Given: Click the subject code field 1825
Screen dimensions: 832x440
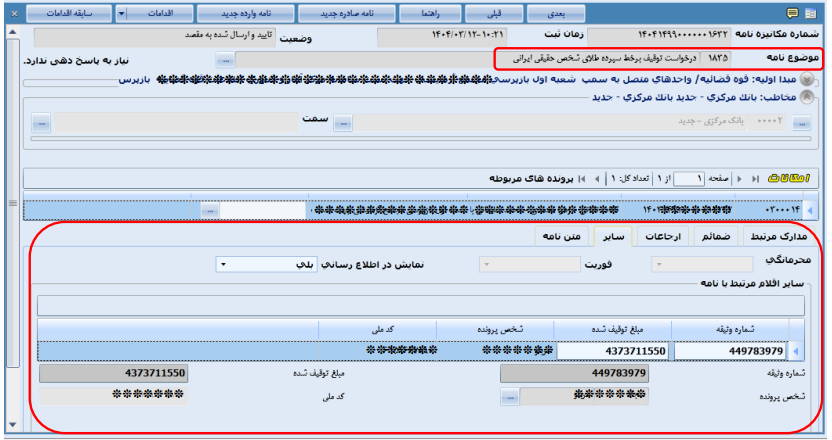Looking at the screenshot, I should tap(716, 59).
